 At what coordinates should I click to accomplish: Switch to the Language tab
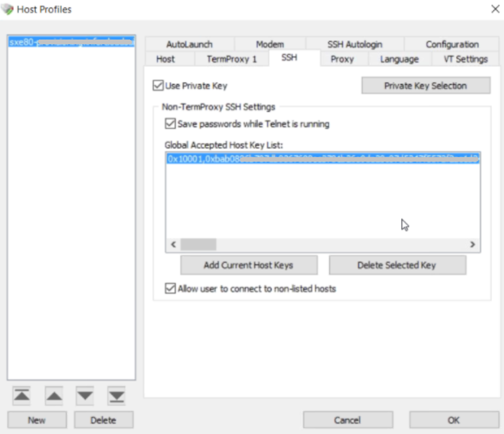tap(399, 58)
